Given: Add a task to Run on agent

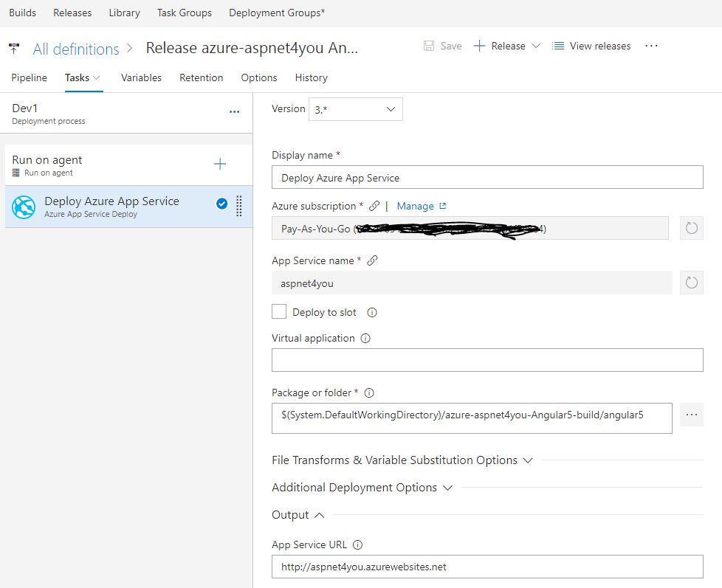Looking at the screenshot, I should click(220, 164).
